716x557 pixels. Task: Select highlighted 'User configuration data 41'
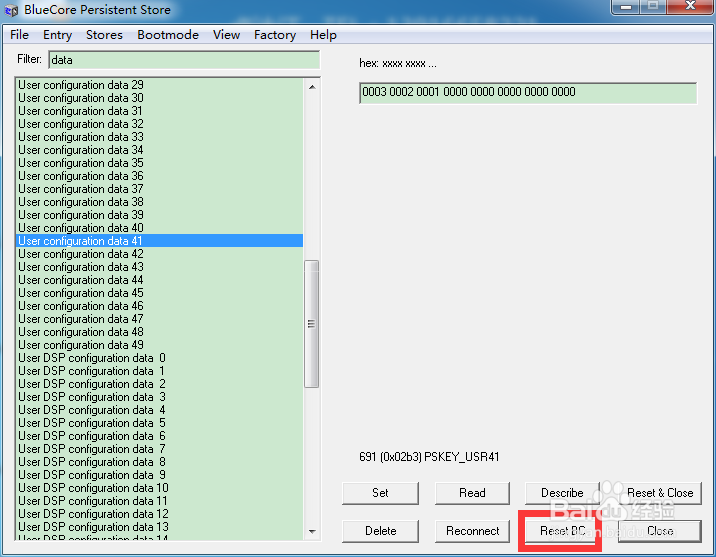click(x=159, y=241)
